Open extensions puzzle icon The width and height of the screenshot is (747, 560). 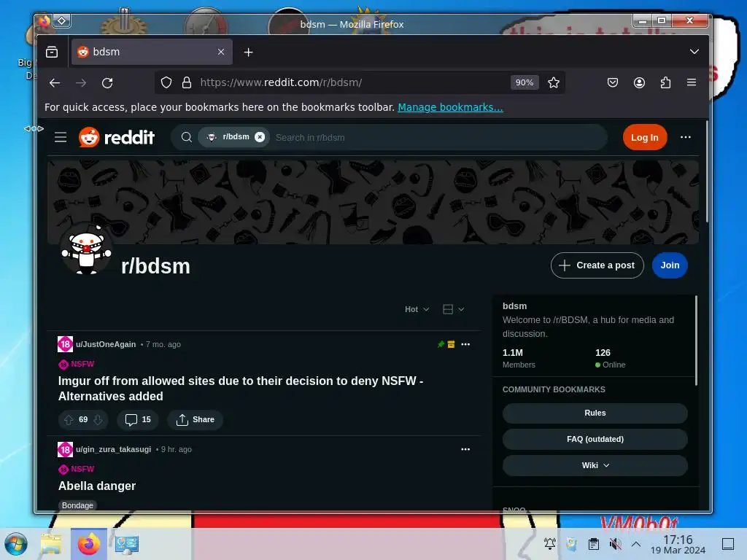(665, 82)
